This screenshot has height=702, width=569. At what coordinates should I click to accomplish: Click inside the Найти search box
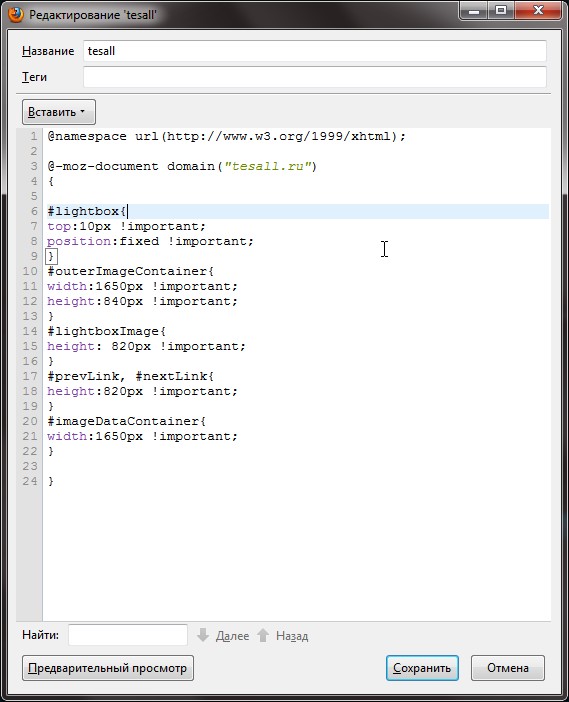point(128,635)
